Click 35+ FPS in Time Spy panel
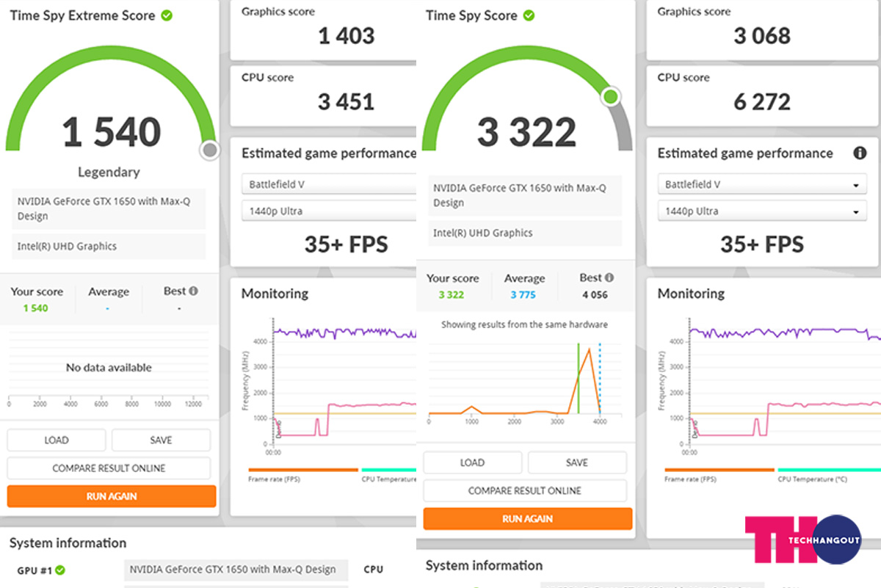The height and width of the screenshot is (588, 881). click(x=762, y=244)
